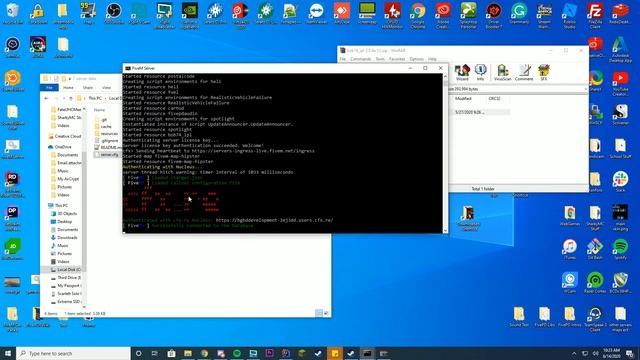Open WinRAR Tools menu
640x360 pixels.
click(x=380, y=59)
